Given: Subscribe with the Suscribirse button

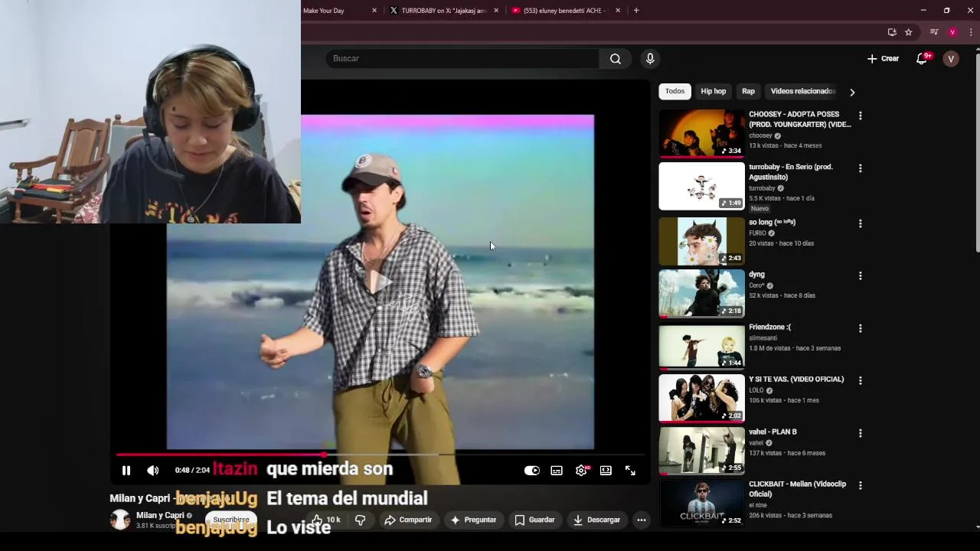Looking at the screenshot, I should pyautogui.click(x=231, y=520).
